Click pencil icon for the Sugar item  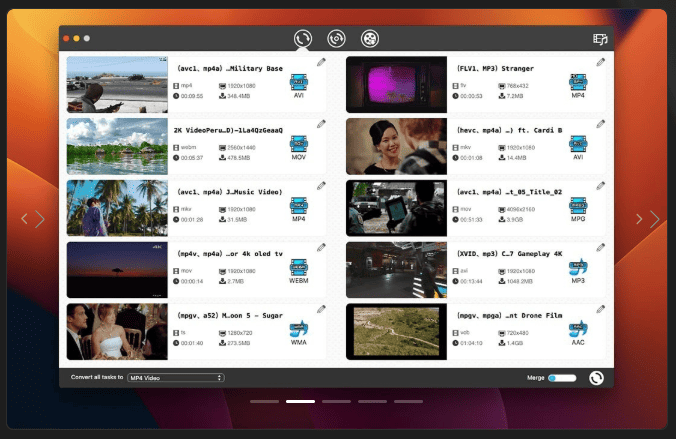tap(321, 309)
